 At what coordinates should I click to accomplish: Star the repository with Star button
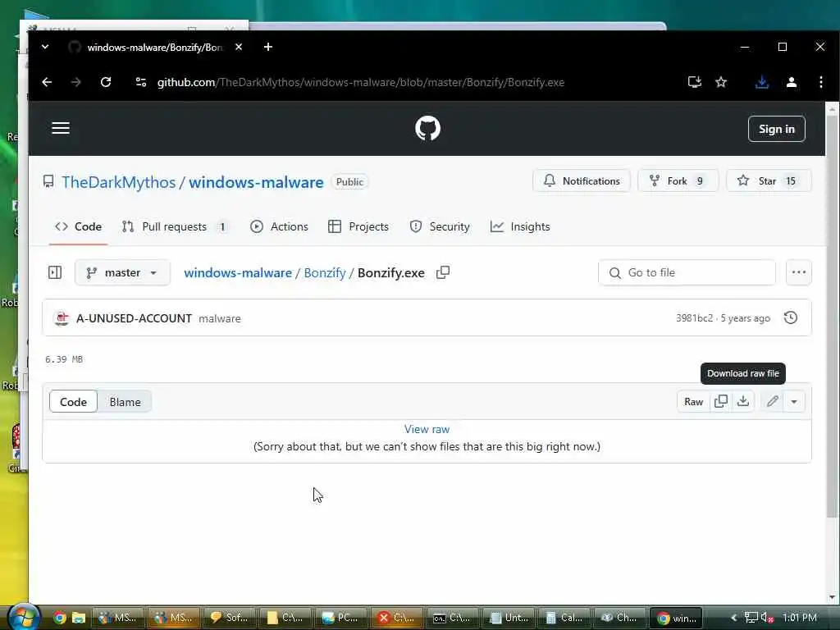pyautogui.click(x=769, y=181)
